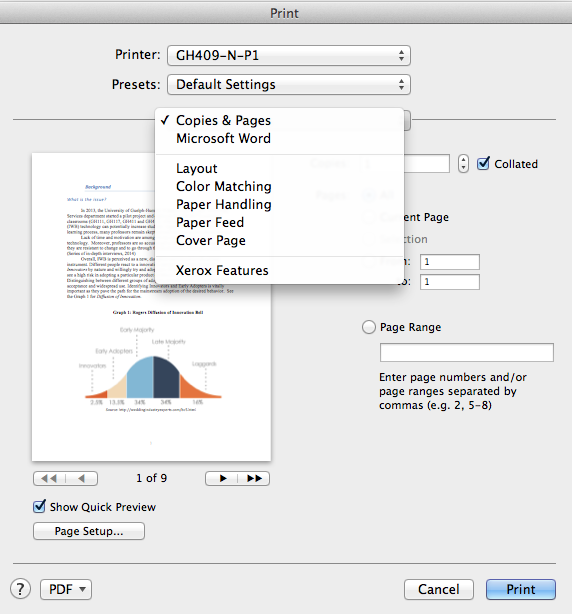Open Page Setup dialog
572x614 pixels.
click(89, 531)
